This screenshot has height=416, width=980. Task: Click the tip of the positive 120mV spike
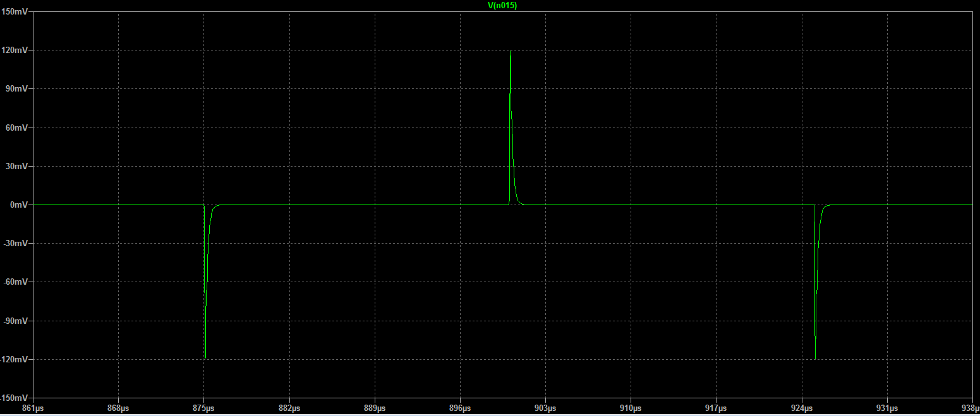pyautogui.click(x=510, y=51)
